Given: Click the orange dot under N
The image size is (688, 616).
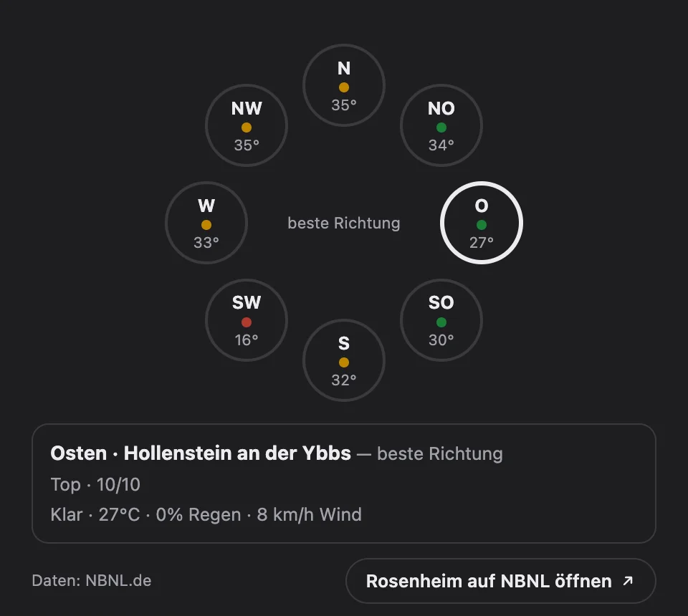Looking at the screenshot, I should point(344,87).
